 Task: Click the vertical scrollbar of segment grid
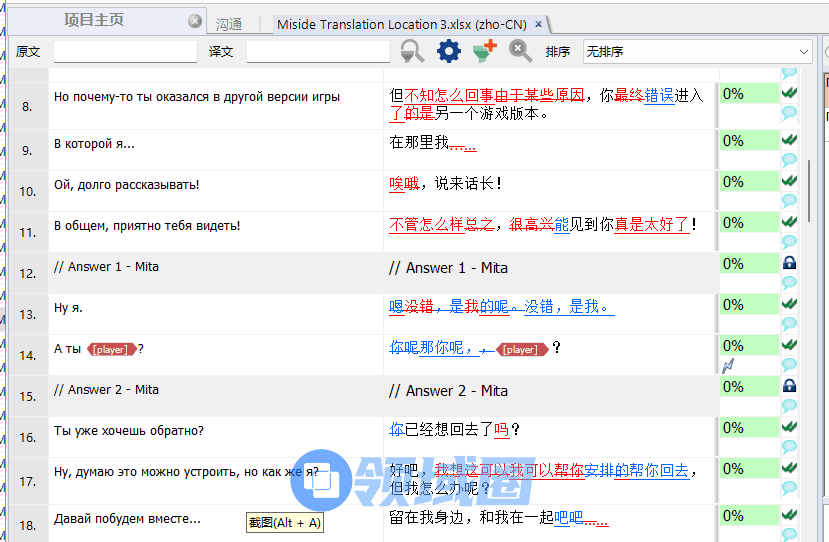click(808, 180)
